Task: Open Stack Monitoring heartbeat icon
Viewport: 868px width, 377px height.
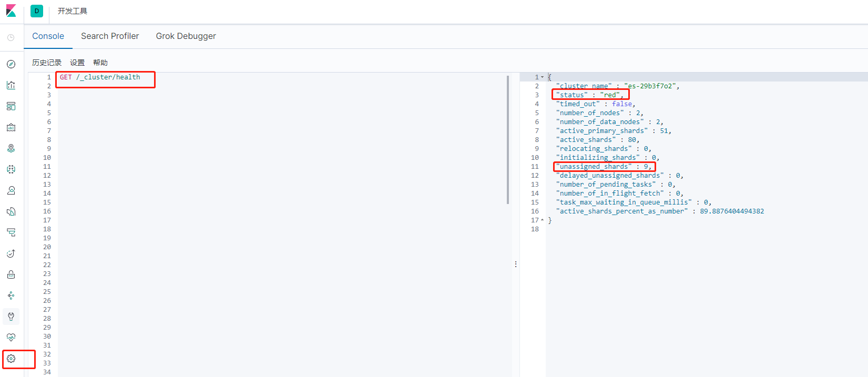Action: 11,338
